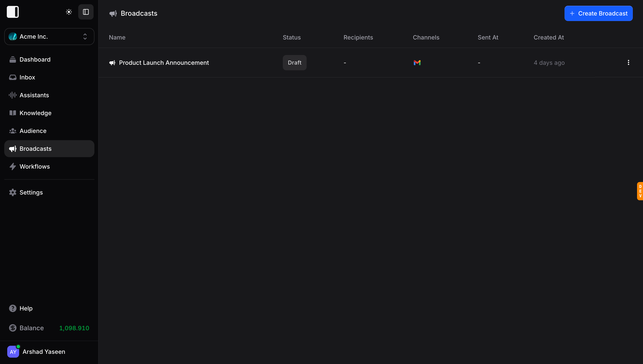Click the Create Broadcast button

click(598, 13)
